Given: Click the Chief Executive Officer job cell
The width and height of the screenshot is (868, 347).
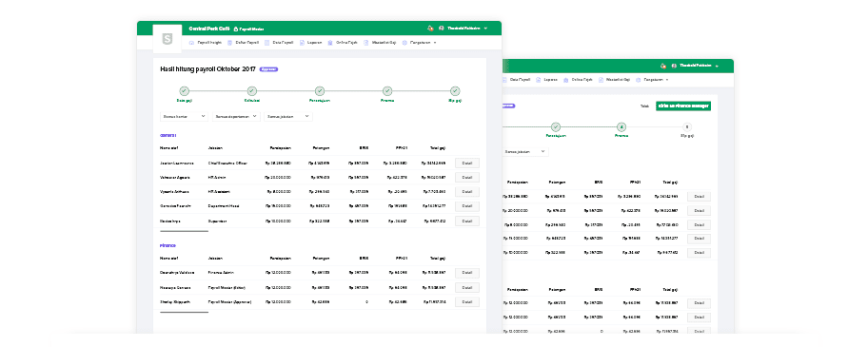Looking at the screenshot, I should point(227,163).
